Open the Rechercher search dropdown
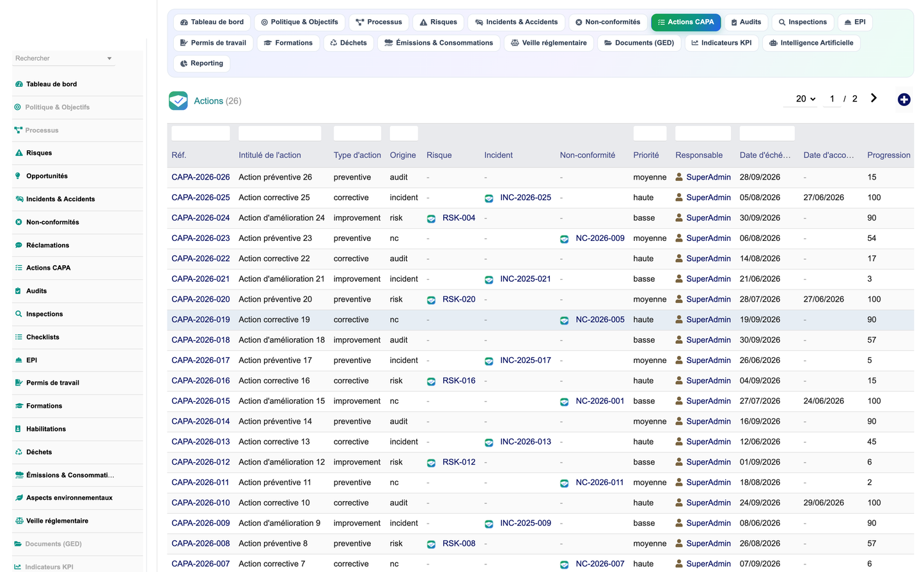This screenshot has height=572, width=924. click(64, 58)
